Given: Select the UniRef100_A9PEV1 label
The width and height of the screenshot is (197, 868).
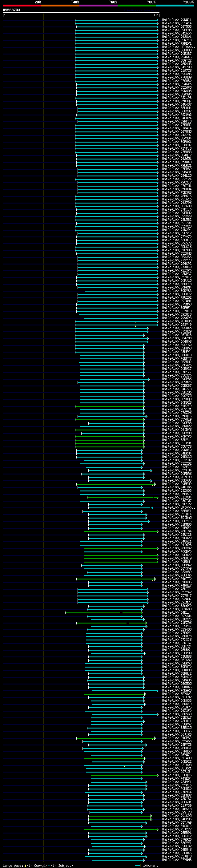Looking at the screenshot, I should pyautogui.click(x=176, y=43).
